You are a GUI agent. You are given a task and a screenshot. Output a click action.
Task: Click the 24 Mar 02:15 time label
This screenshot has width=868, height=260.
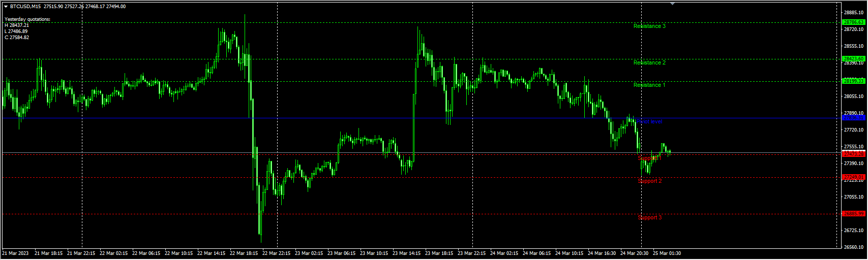pos(504,253)
